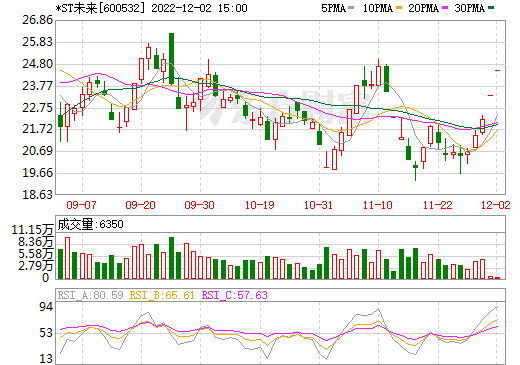Click the price axis label 21.72
Screen dimensions: 520x365
[37, 129]
